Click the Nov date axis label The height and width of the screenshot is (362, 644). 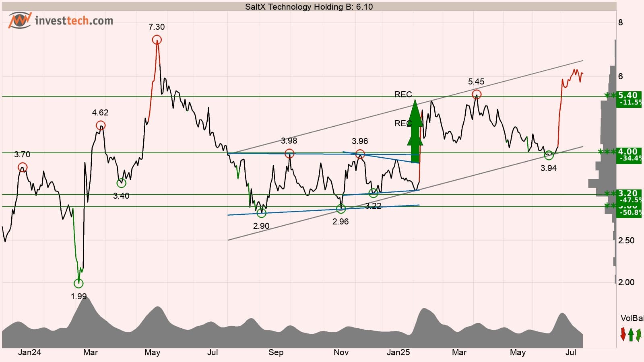click(x=341, y=352)
